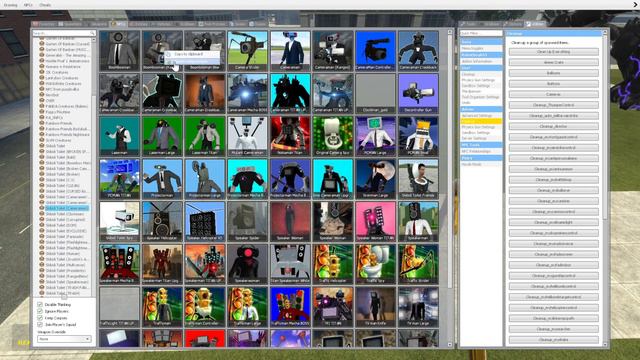Select the empty gray Clockman gold icon
The width and height of the screenshot is (640, 360).
pyautogui.click(x=376, y=93)
